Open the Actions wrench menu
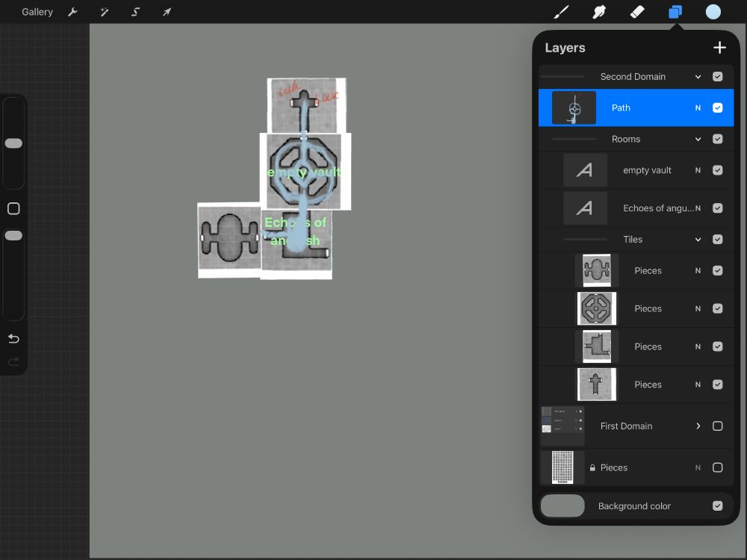The image size is (747, 560). [73, 12]
